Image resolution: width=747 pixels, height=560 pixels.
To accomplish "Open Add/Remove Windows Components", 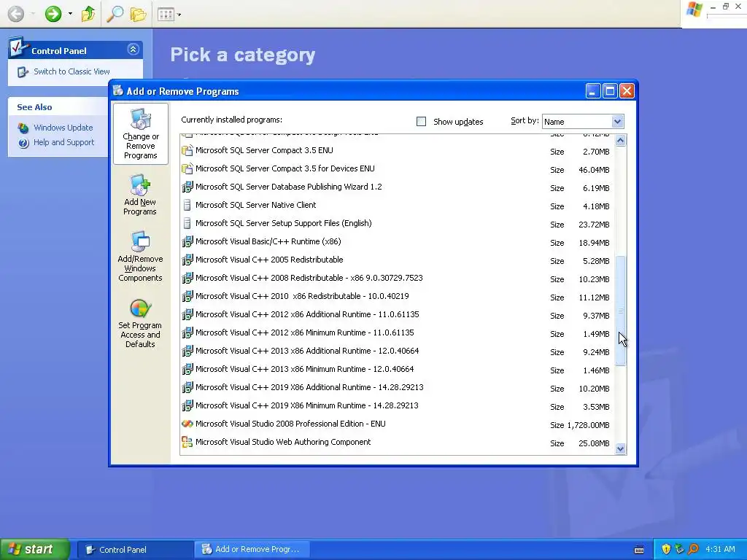I will (x=140, y=256).
